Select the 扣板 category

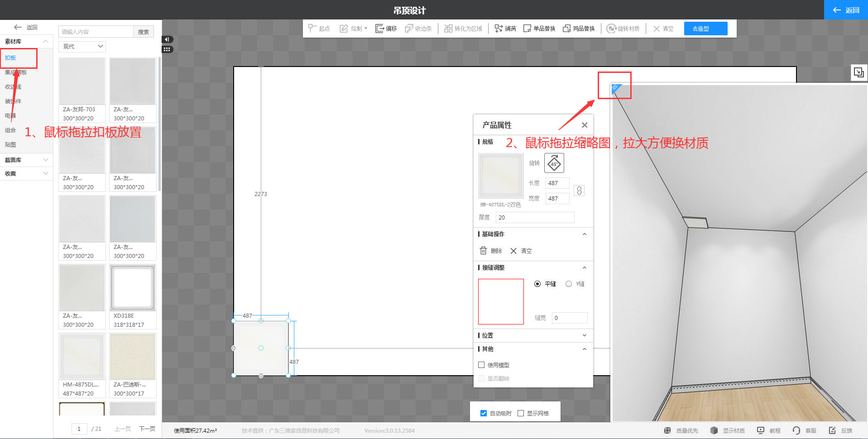coord(10,58)
